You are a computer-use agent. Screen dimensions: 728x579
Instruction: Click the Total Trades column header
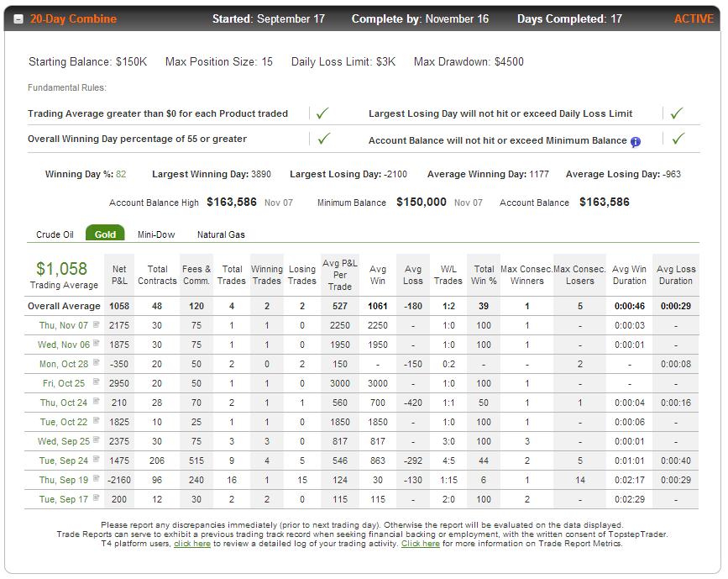[x=232, y=275]
